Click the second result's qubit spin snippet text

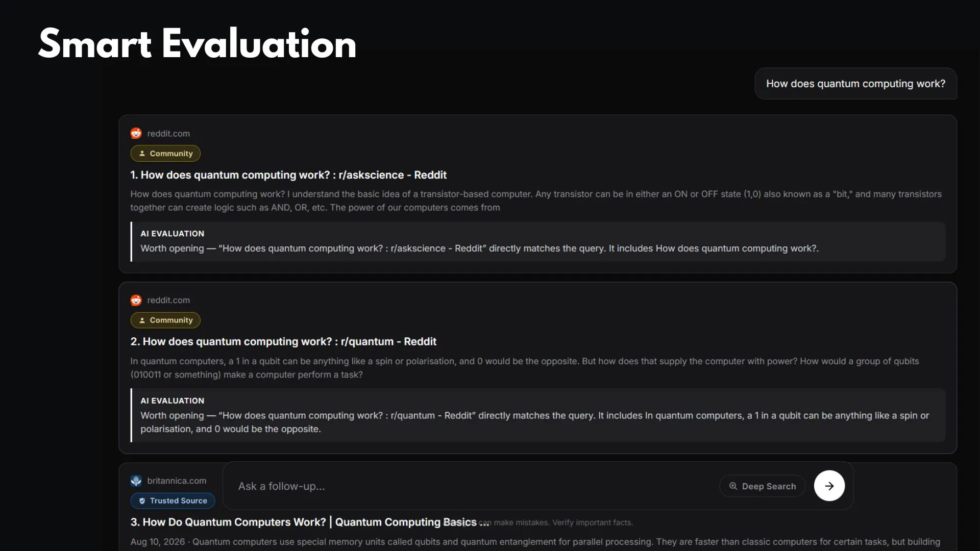[x=525, y=368]
